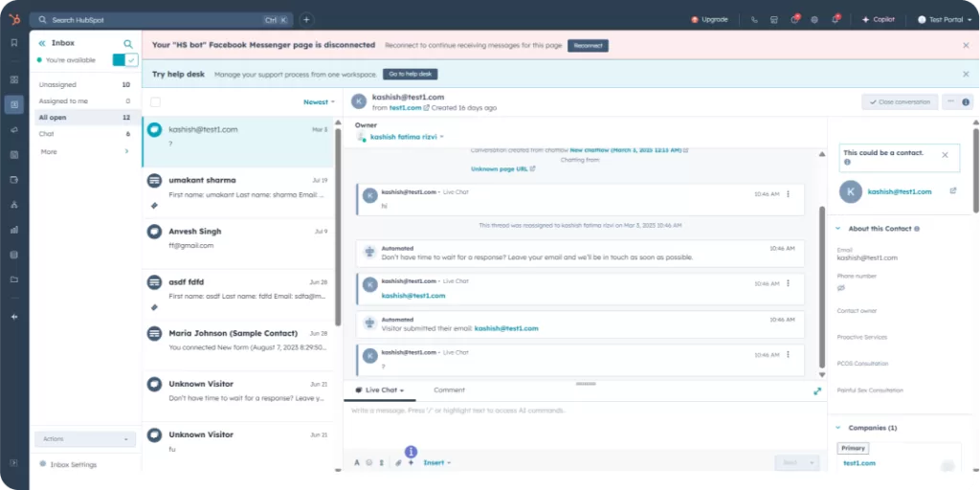The width and height of the screenshot is (980, 490).
Task: Dismiss the Try help desk banner
Action: (966, 74)
